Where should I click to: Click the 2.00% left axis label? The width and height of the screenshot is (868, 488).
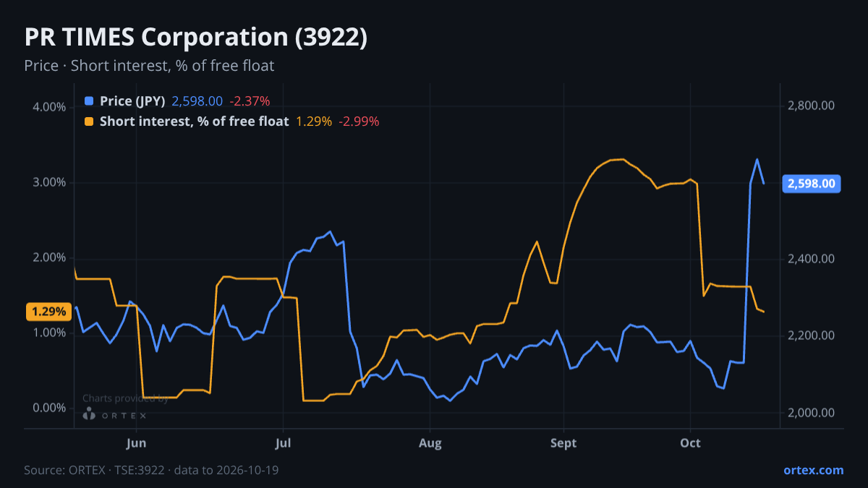(x=50, y=258)
